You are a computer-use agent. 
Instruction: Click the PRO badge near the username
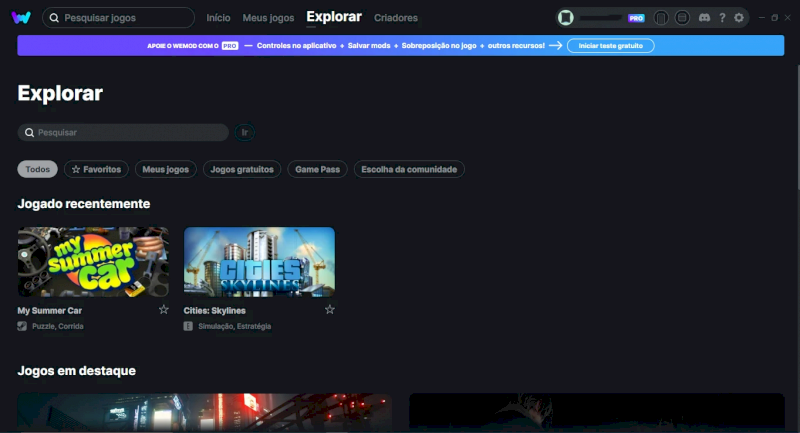tap(636, 18)
